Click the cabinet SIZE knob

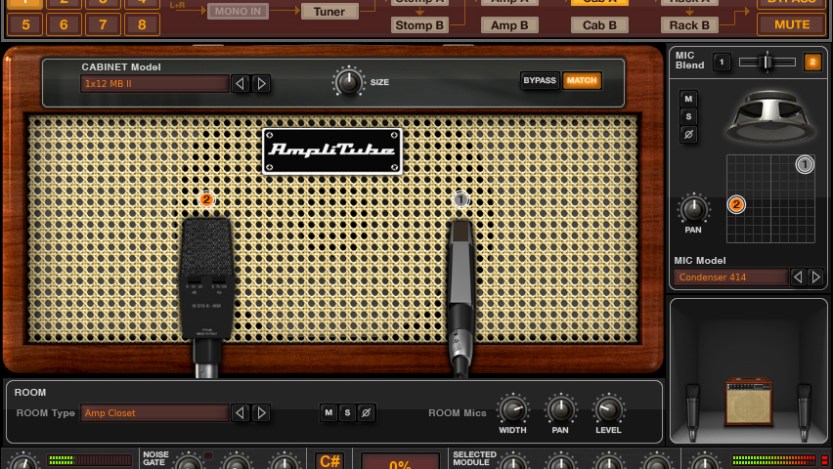click(x=348, y=82)
